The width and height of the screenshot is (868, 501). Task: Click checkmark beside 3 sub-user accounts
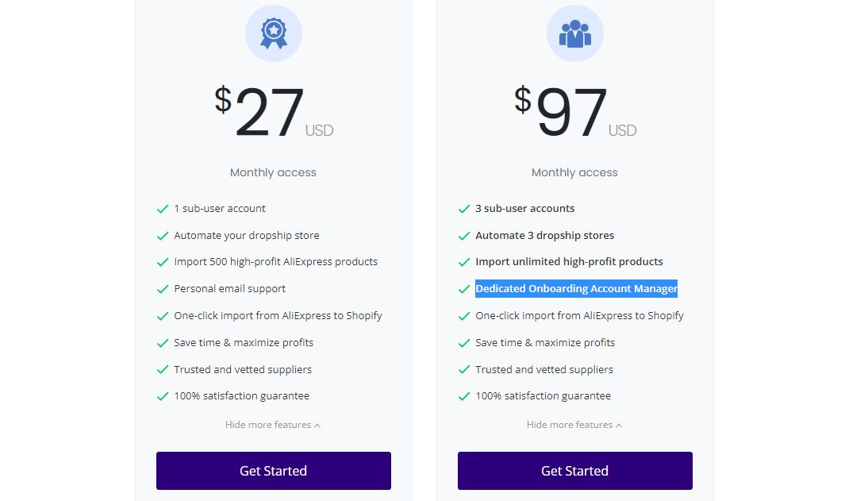[x=464, y=209]
